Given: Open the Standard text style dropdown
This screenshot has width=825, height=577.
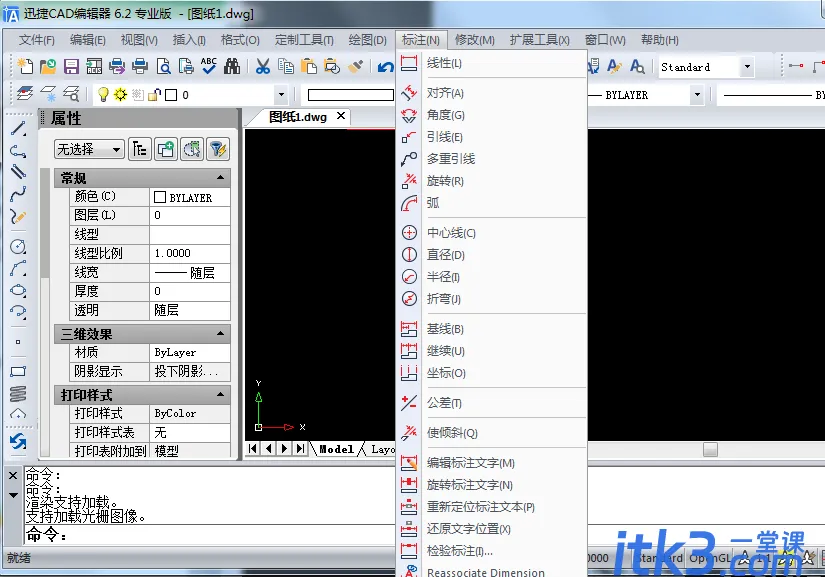Looking at the screenshot, I should coord(747,67).
